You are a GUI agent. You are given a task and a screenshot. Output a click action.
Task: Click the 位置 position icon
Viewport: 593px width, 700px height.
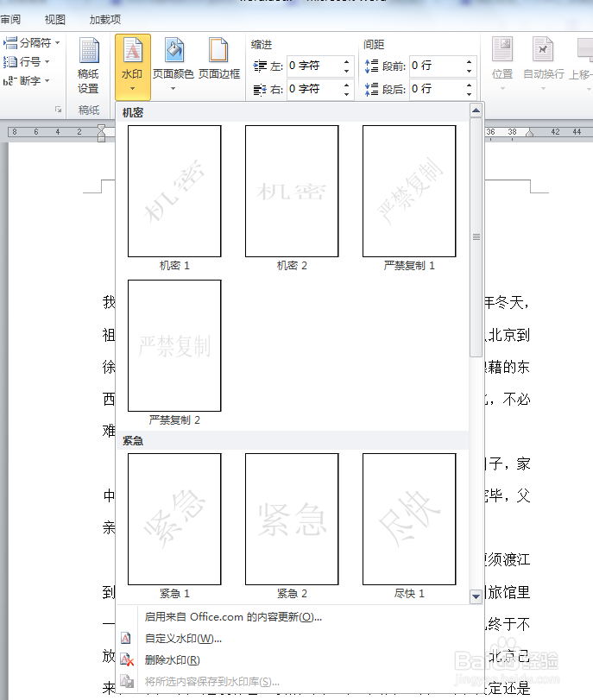502,49
